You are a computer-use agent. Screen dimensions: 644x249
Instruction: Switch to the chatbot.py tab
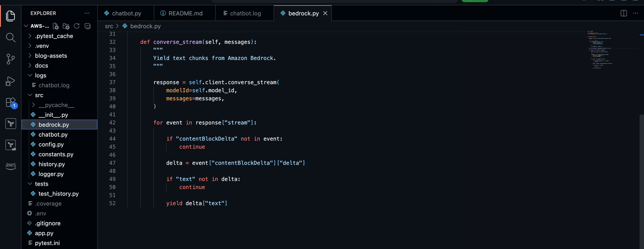click(126, 13)
